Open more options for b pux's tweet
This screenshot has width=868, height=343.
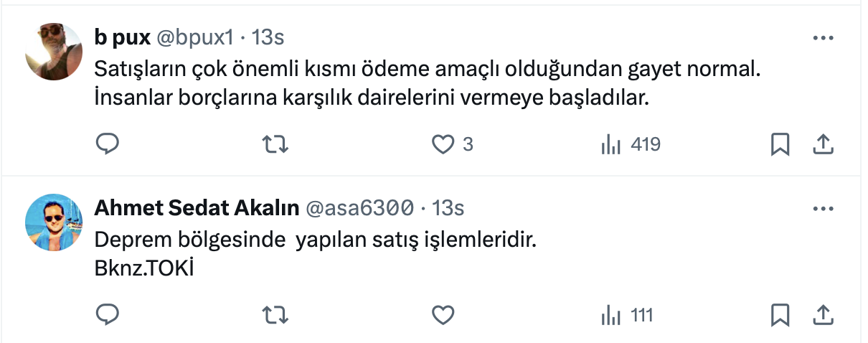(x=822, y=37)
